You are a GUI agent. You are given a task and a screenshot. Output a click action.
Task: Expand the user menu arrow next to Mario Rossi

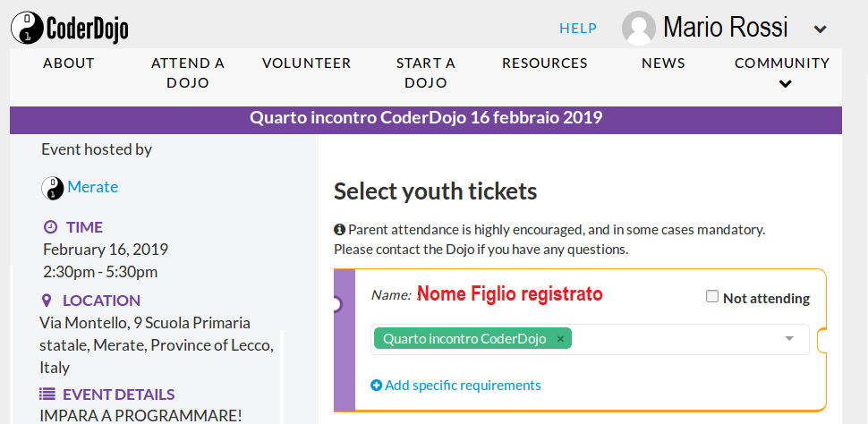821,29
